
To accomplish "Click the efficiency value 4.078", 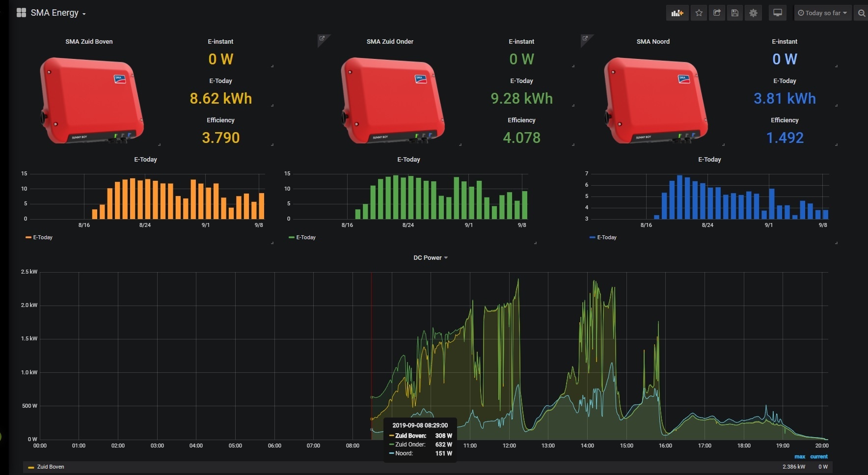I will [522, 138].
